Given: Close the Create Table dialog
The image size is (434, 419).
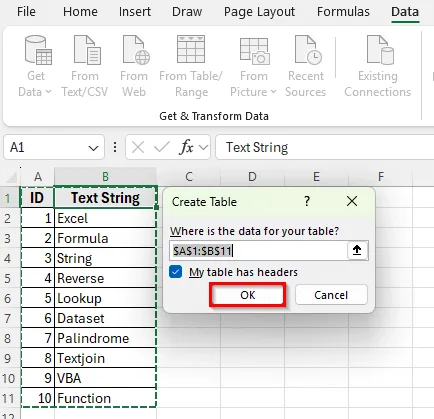Looking at the screenshot, I should click(x=352, y=201).
